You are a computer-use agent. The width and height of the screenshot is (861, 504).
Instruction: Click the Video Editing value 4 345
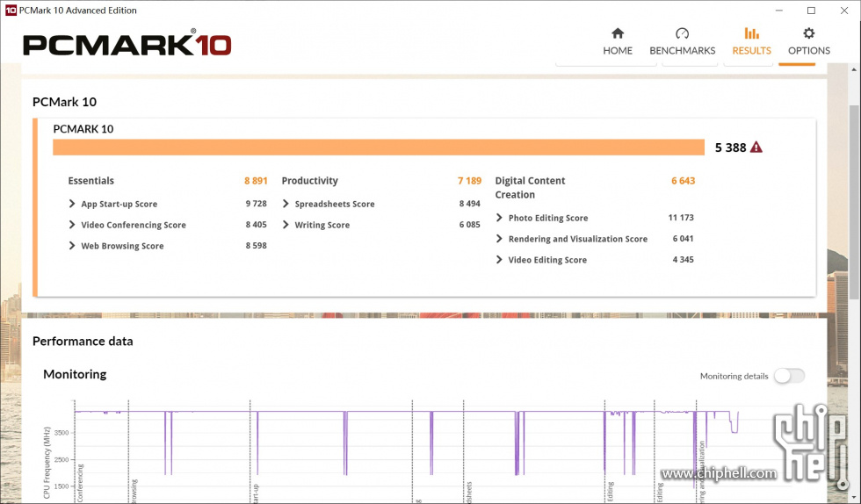[x=684, y=260]
